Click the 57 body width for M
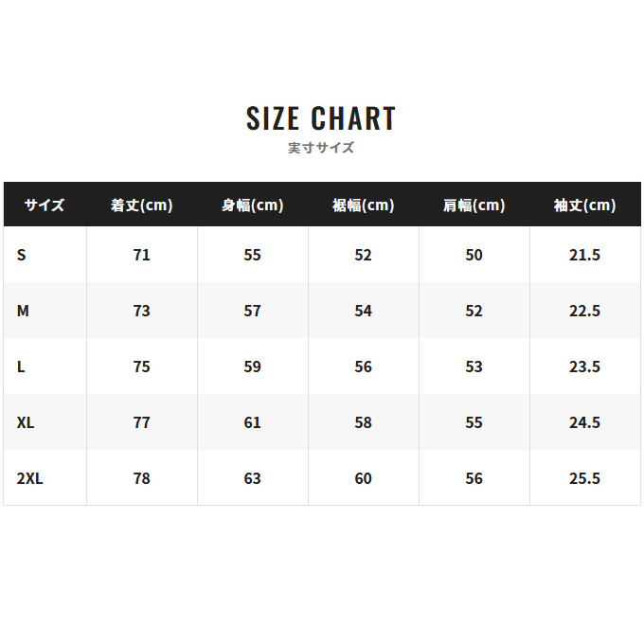Screen dimensions: 644x644 (253, 311)
